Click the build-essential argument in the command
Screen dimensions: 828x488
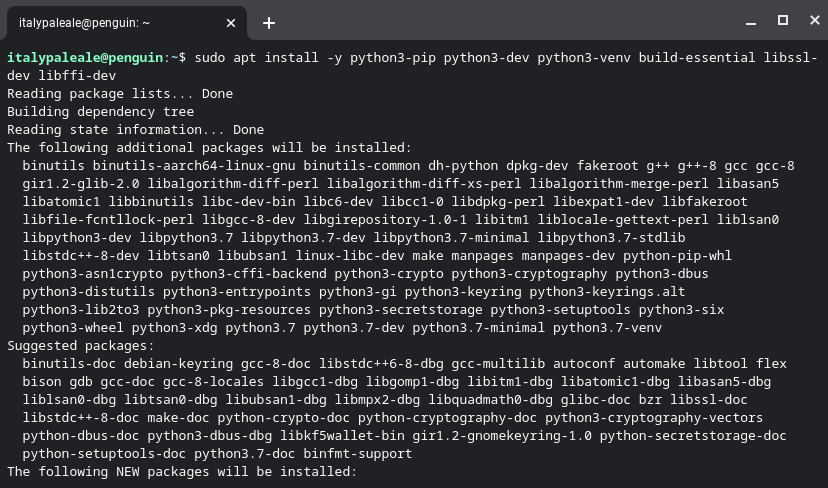coord(694,58)
